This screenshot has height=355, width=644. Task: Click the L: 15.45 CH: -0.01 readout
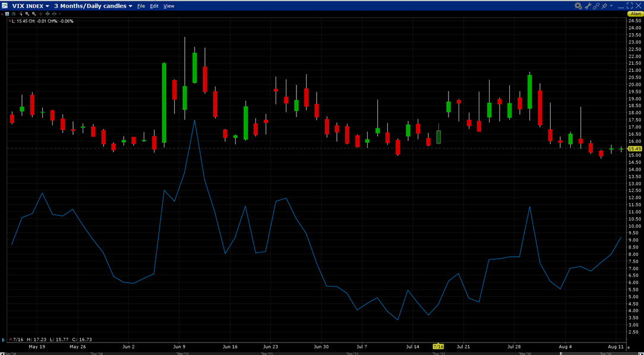(43, 21)
